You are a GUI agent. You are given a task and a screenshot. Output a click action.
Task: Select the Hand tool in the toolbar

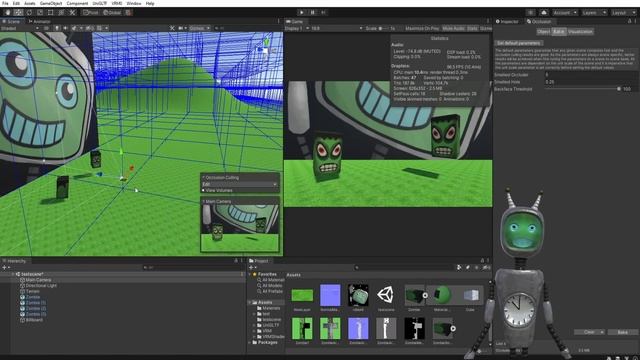(8, 13)
